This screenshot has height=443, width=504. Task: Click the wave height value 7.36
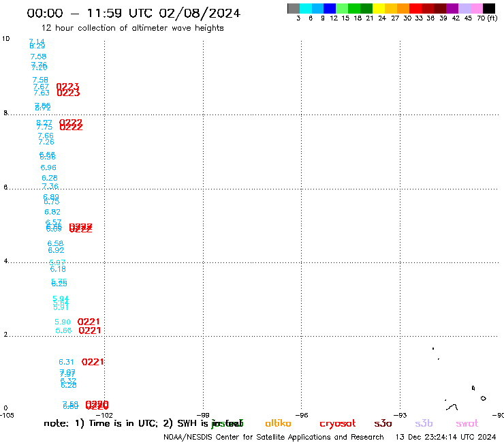click(50, 186)
